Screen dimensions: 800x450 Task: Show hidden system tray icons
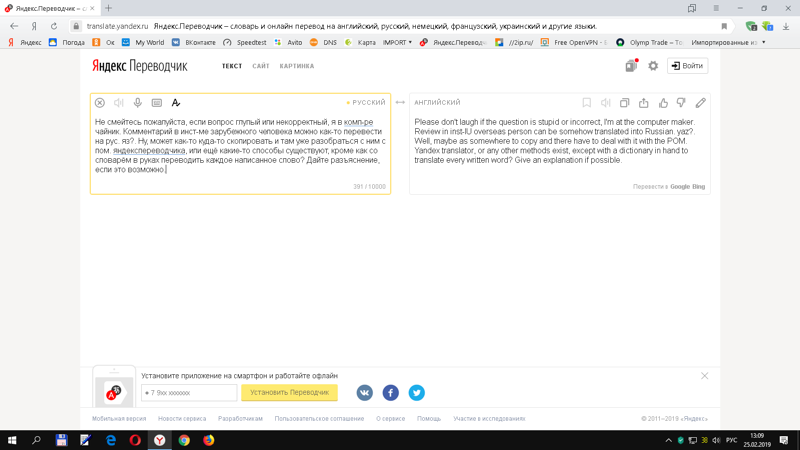pos(668,440)
